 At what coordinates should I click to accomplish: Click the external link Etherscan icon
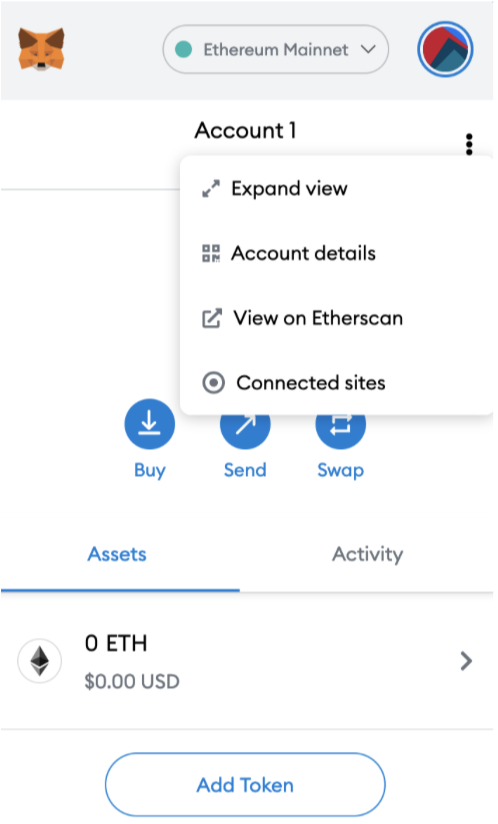[x=212, y=318]
